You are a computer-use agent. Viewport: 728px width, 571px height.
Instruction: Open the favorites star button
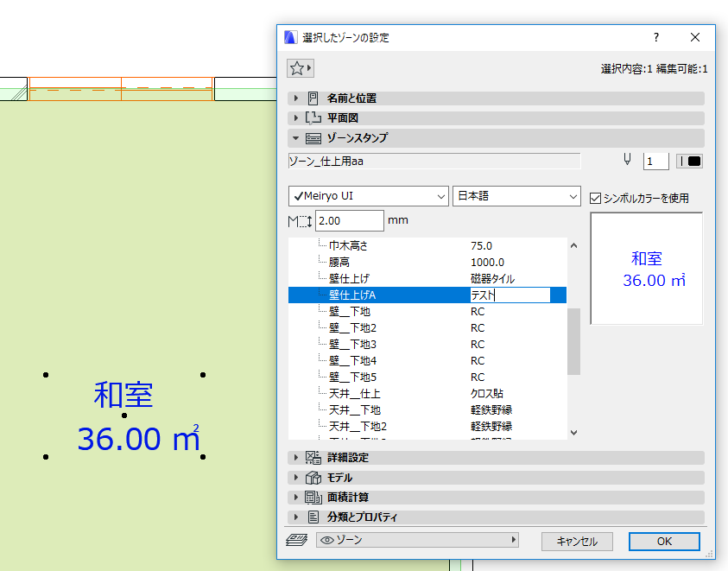pos(301,68)
